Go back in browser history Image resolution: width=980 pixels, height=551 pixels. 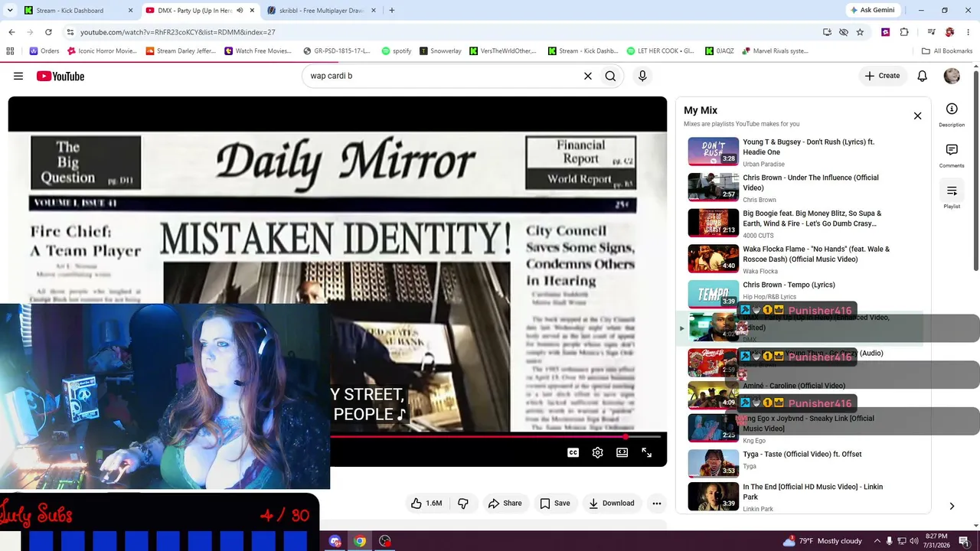(11, 32)
